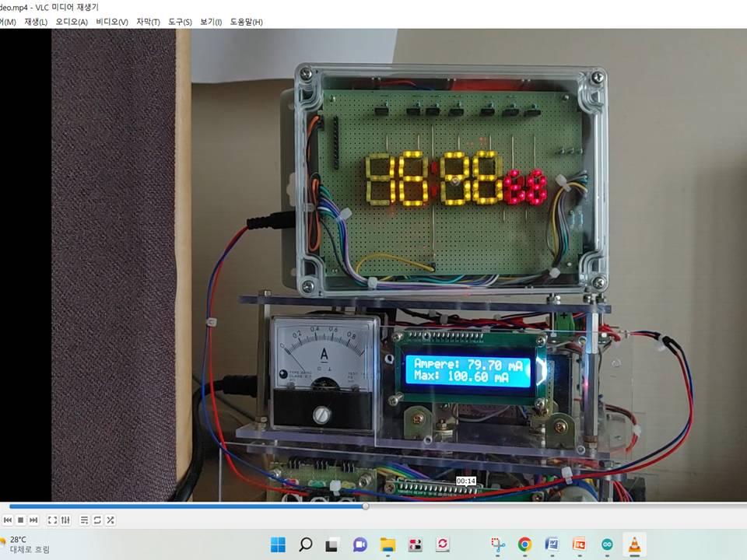This screenshot has height=560, width=747.
Task: Open extended settings equalizer panel
Action: click(65, 520)
